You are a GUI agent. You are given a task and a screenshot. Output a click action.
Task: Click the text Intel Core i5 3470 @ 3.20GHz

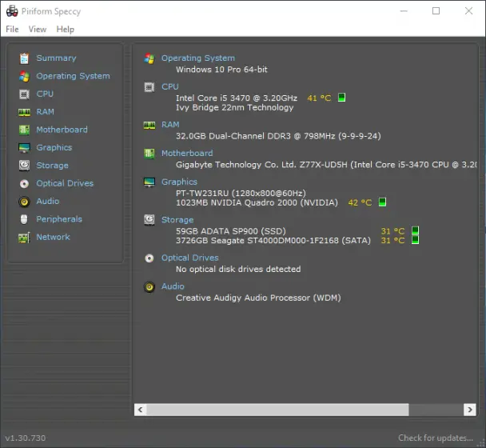pyautogui.click(x=237, y=98)
